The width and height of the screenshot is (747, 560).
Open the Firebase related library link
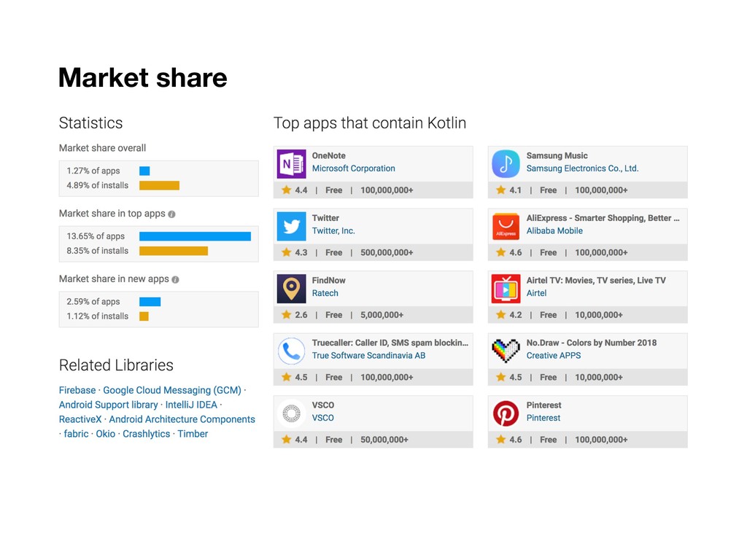77,390
